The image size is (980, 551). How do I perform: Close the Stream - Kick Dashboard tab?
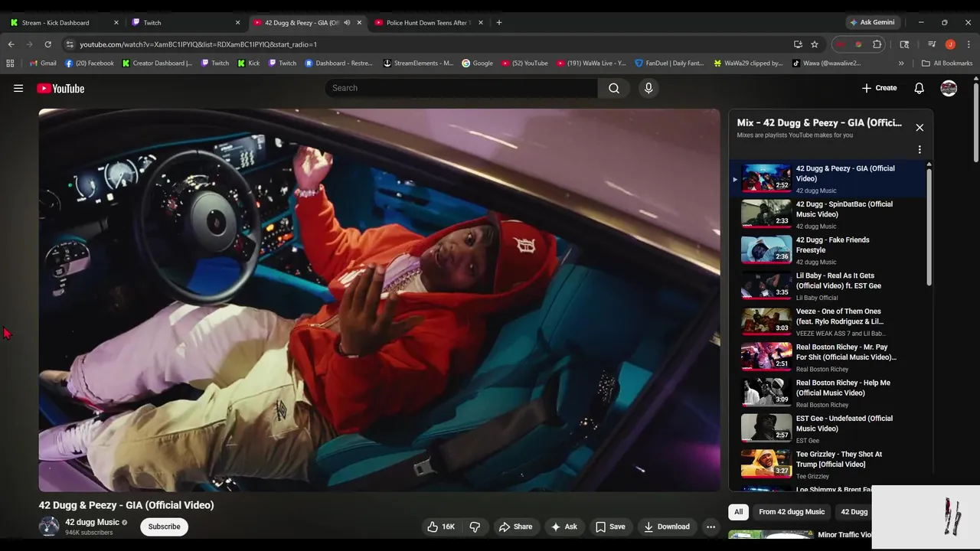pyautogui.click(x=116, y=22)
